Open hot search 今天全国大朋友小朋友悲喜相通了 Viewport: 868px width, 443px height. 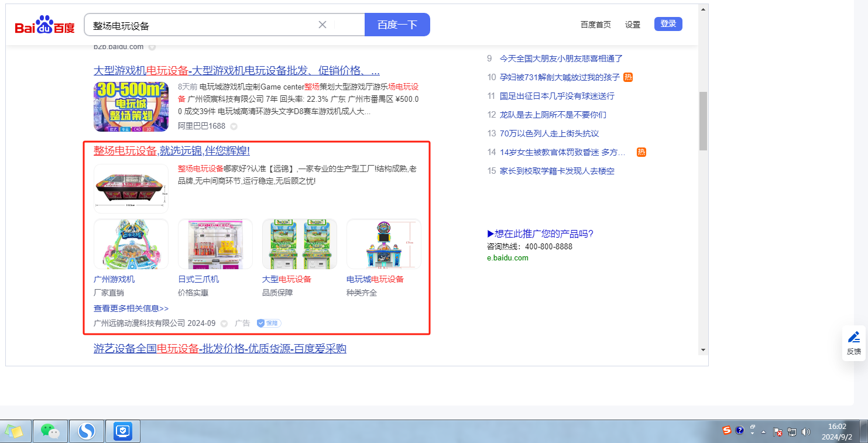[561, 59]
